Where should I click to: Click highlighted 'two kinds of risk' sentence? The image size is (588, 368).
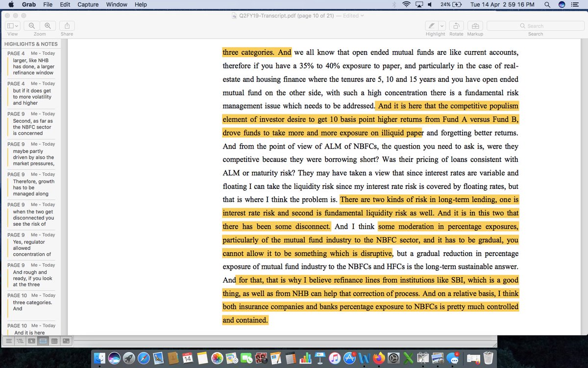tap(370, 213)
